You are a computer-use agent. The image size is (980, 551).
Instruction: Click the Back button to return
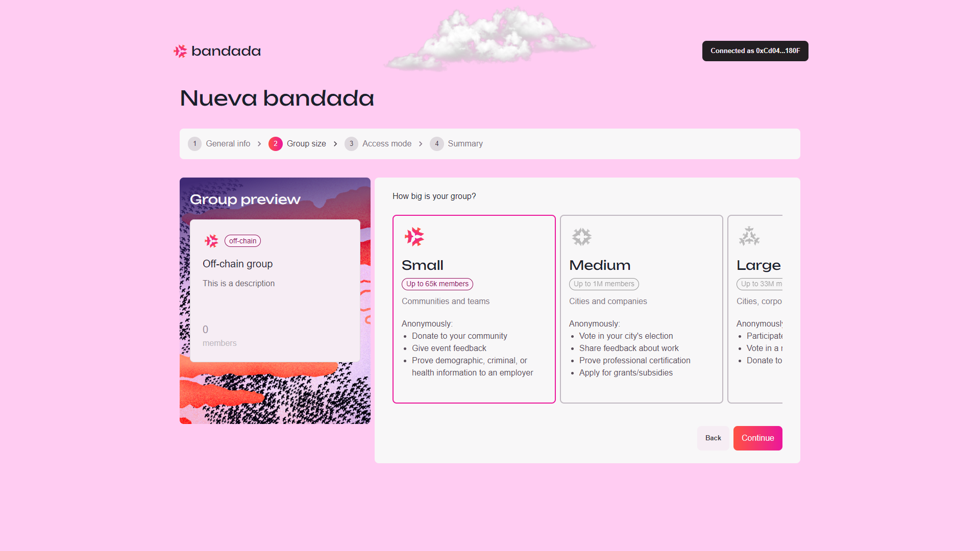click(713, 438)
